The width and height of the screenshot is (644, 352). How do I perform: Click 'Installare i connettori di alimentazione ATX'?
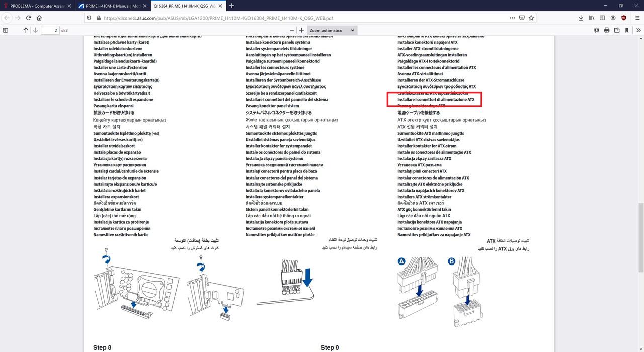(x=436, y=100)
